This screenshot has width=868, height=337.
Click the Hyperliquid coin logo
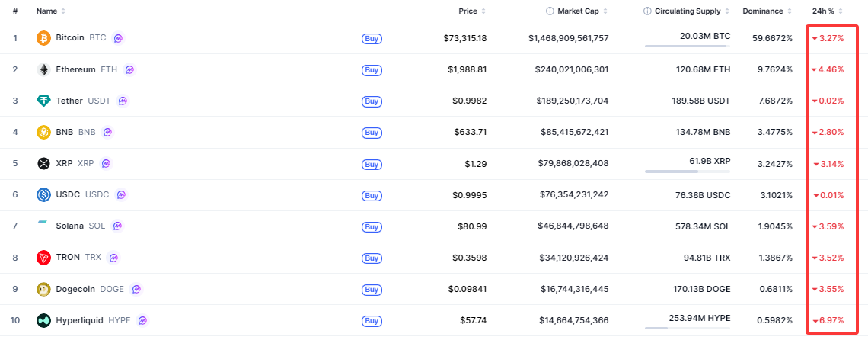pyautogui.click(x=43, y=320)
